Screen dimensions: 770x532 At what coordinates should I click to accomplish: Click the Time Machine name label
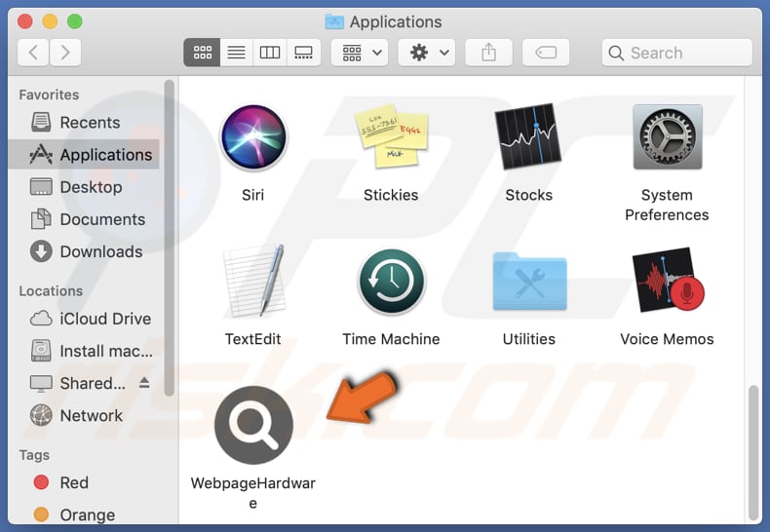391,339
